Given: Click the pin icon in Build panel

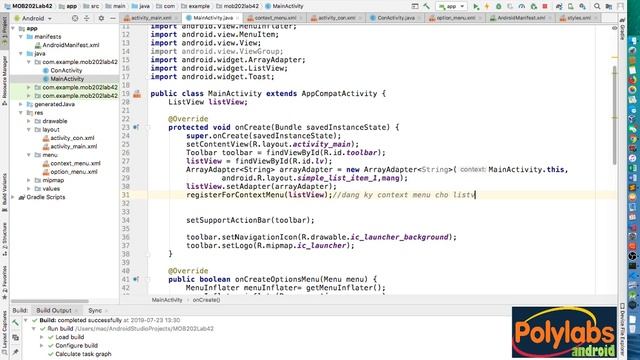Looking at the screenshot, I should pyautogui.click(x=16, y=351).
